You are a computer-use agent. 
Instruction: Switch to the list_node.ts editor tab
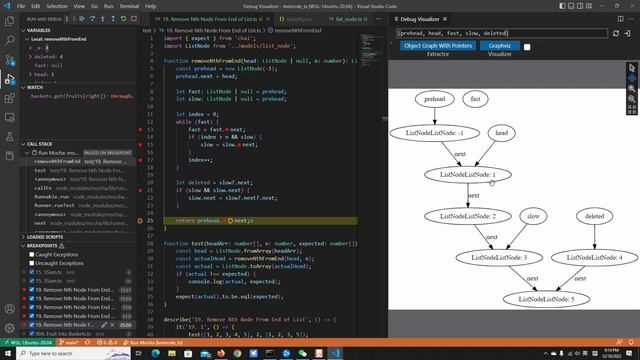point(348,19)
